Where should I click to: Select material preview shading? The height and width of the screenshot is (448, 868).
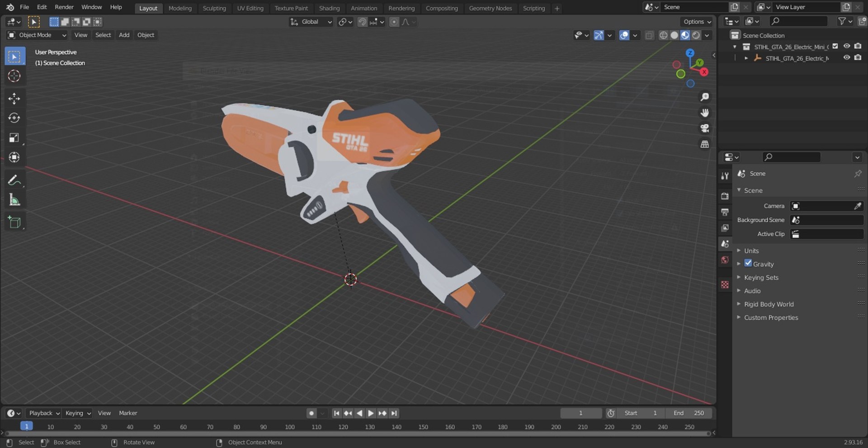685,35
